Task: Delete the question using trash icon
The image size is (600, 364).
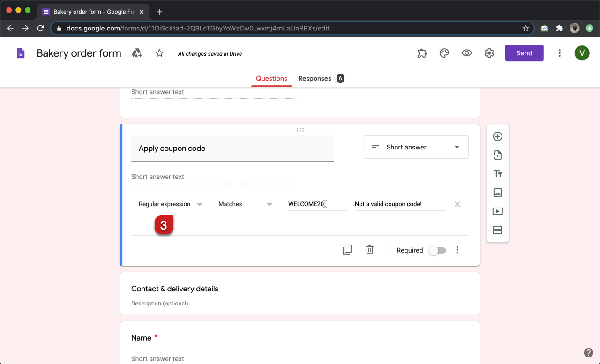Action: click(370, 250)
